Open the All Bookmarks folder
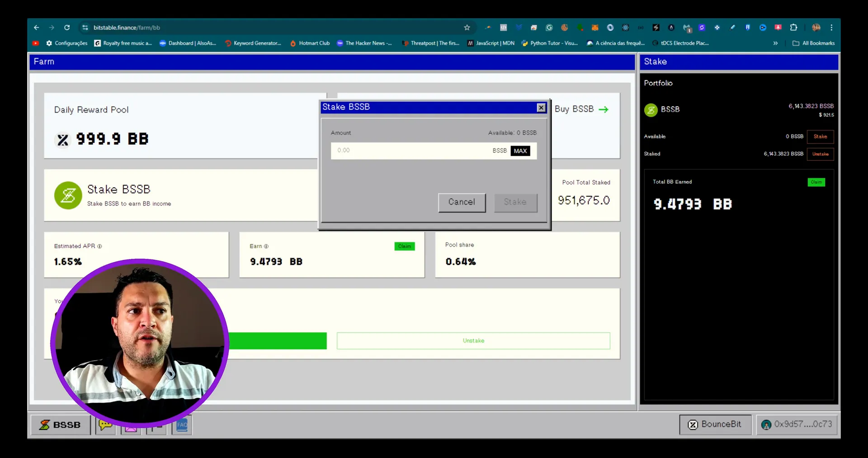The height and width of the screenshot is (458, 868). [x=814, y=43]
